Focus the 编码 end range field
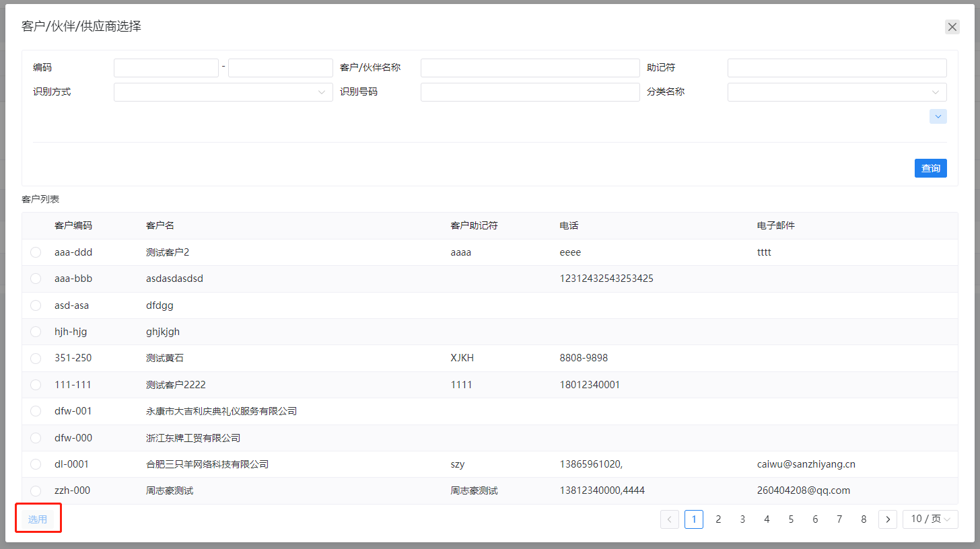Viewport: 980px width, 549px height. click(281, 68)
